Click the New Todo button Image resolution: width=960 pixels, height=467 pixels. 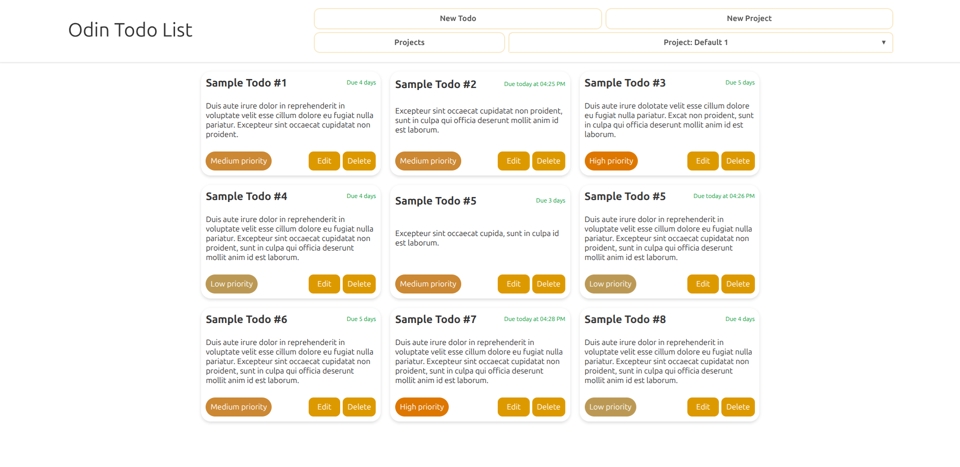457,19
